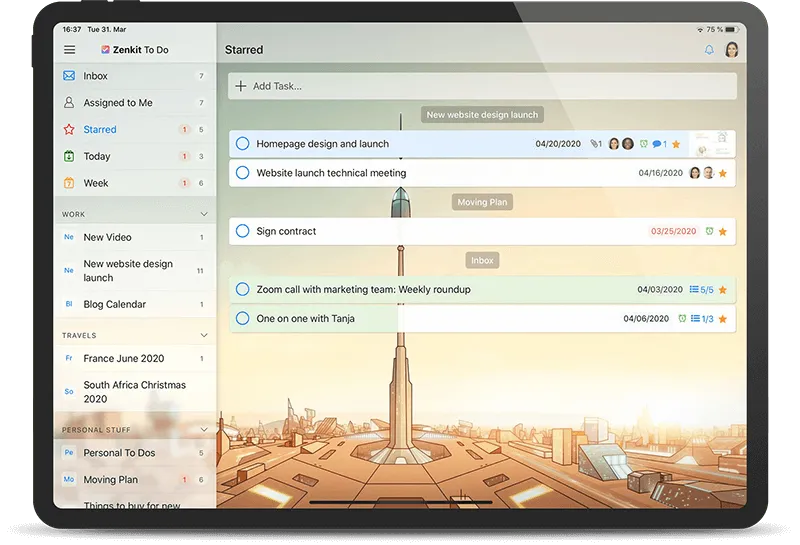The height and width of the screenshot is (545, 800).
Task: Click the due date 04/16/2020
Action: pyautogui.click(x=660, y=173)
